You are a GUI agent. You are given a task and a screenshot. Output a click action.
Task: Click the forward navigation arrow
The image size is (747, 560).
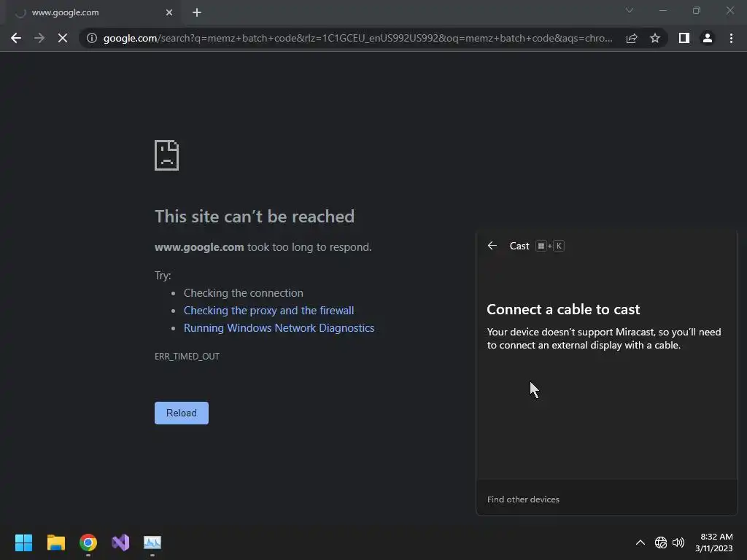pos(39,38)
